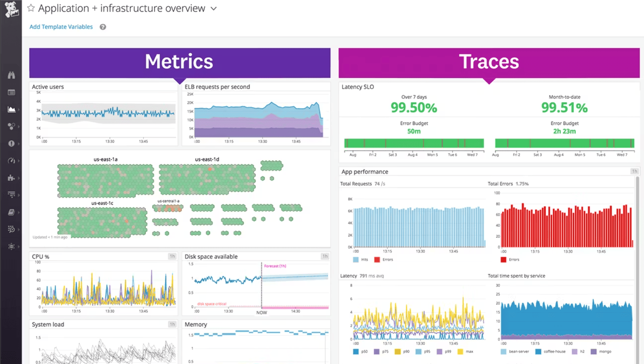This screenshot has width=644, height=364.
Task: Select the Metrics graph icon in sidebar
Action: pyautogui.click(x=11, y=110)
